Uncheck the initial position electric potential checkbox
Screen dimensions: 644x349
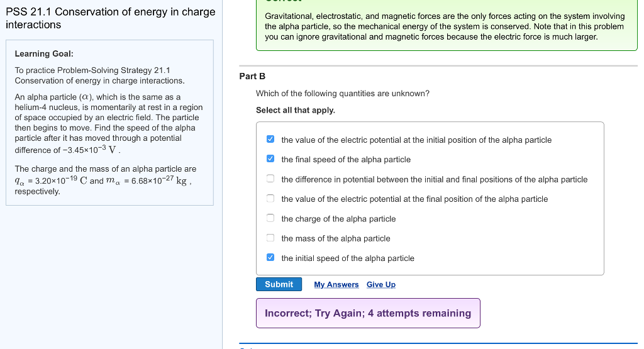[x=270, y=140]
